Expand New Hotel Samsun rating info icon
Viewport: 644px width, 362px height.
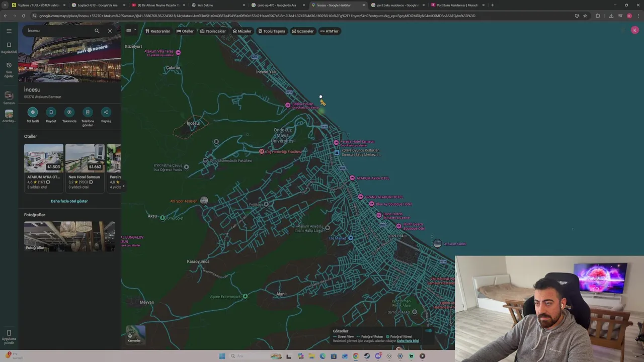pyautogui.click(x=91, y=182)
